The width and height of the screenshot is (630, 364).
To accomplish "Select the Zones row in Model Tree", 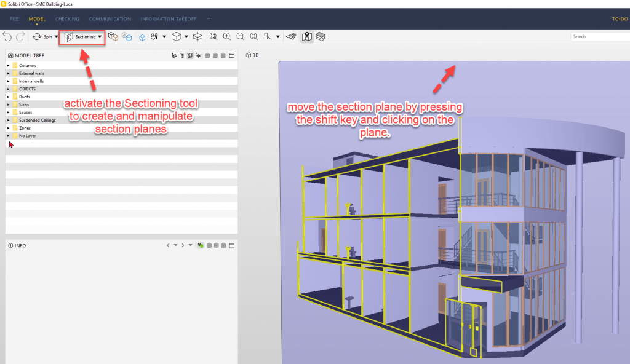I will (121, 128).
